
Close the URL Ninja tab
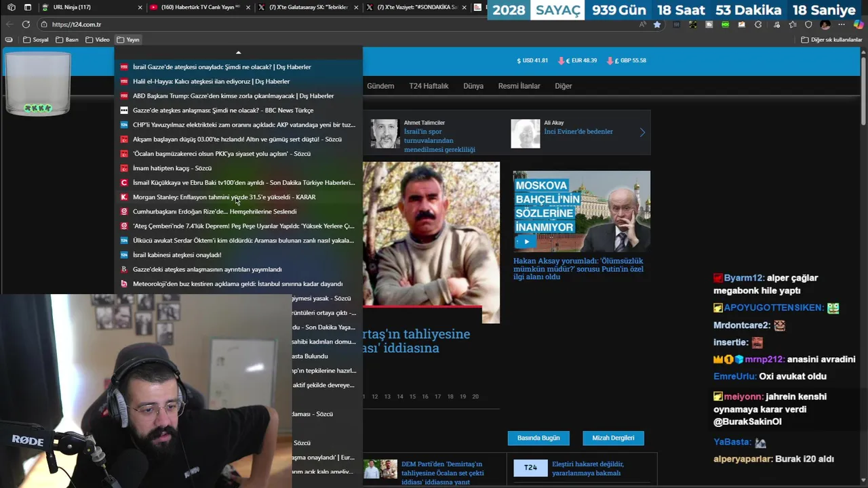tap(140, 7)
